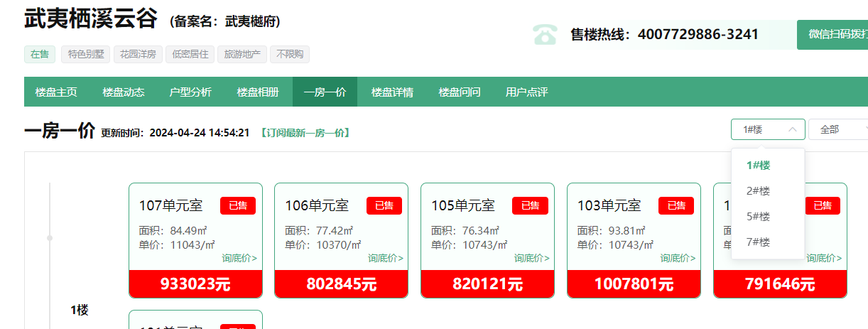
Task: Click the telephone hotline icon
Action: coord(546,34)
